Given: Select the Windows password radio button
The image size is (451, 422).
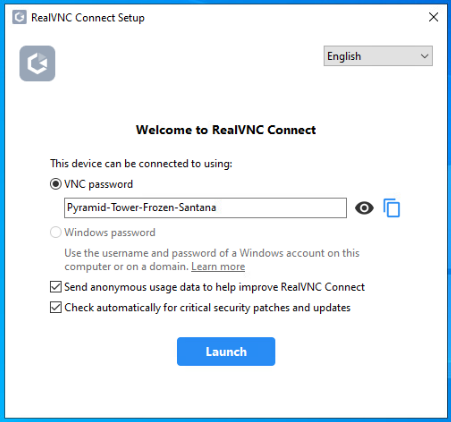Looking at the screenshot, I should [x=56, y=232].
